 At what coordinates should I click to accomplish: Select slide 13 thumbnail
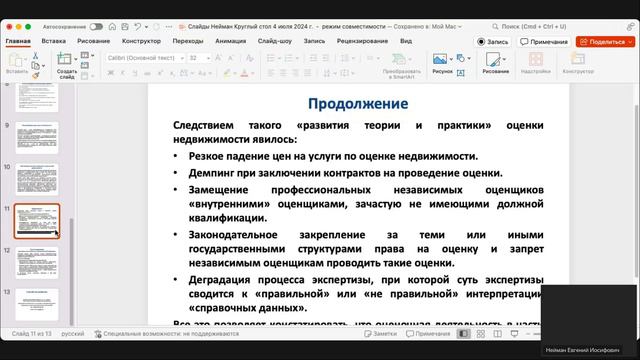(37, 304)
